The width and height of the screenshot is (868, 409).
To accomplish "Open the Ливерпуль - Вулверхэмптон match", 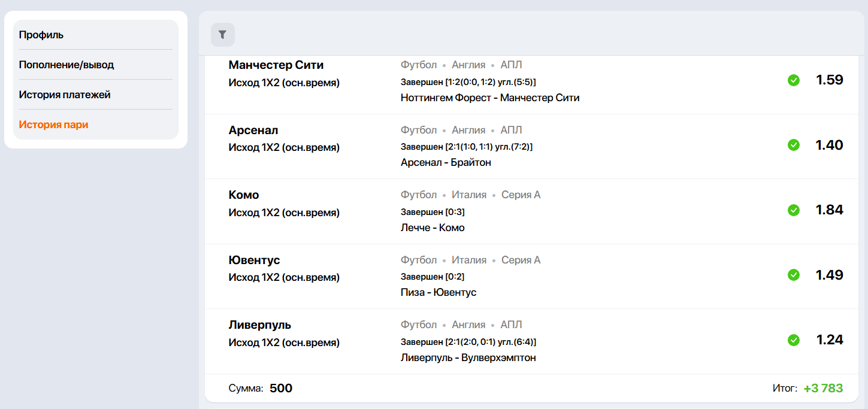I will (468, 358).
